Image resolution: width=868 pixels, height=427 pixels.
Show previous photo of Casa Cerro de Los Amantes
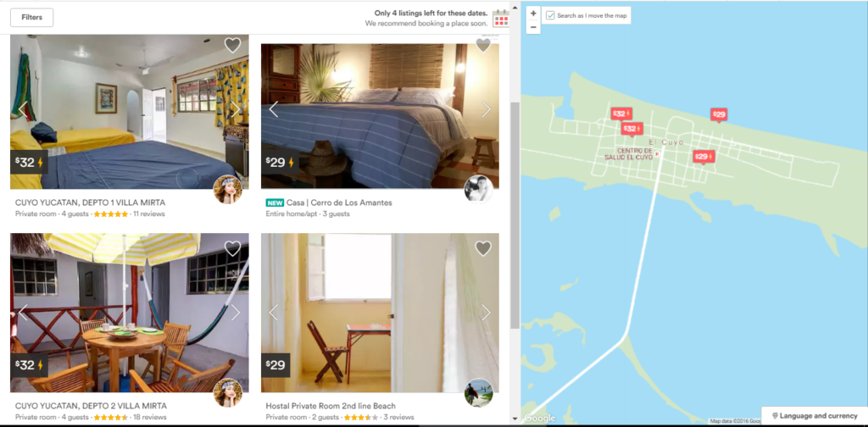[274, 109]
